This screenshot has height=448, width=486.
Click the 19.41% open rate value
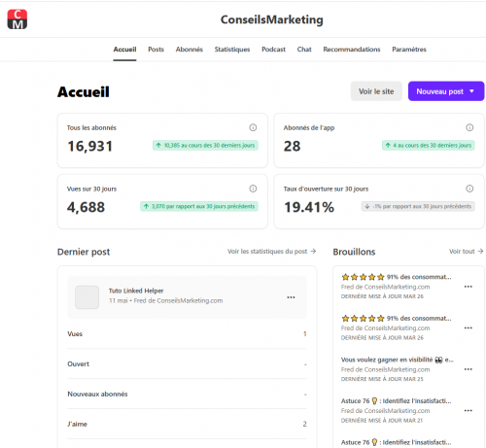[x=309, y=207]
